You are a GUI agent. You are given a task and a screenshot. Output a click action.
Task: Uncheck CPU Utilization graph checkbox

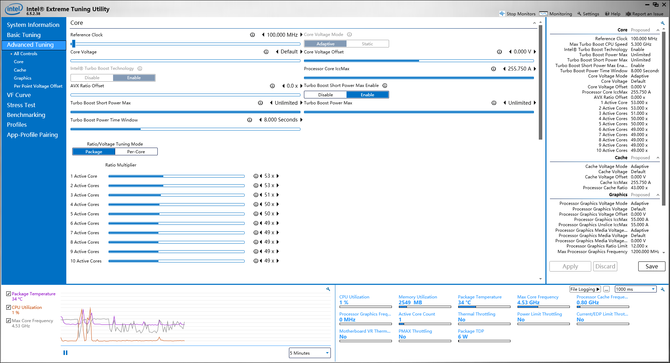click(x=9, y=307)
